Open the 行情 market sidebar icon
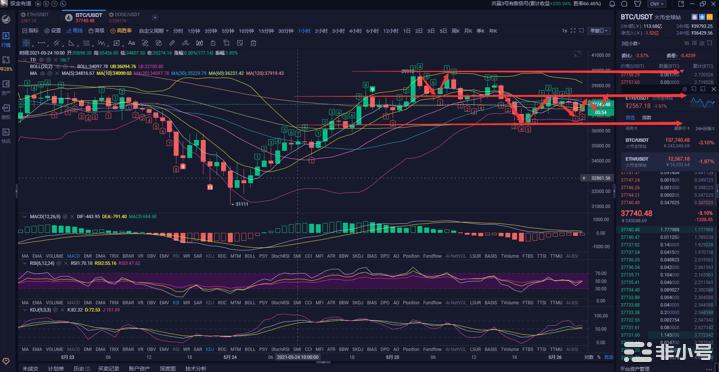 pyautogui.click(x=6, y=39)
